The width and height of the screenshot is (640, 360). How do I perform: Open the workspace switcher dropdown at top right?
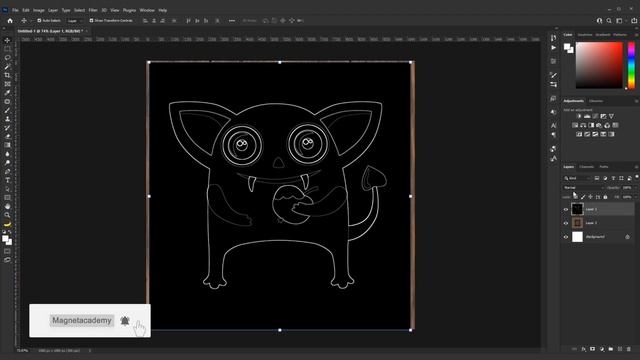[x=620, y=20]
